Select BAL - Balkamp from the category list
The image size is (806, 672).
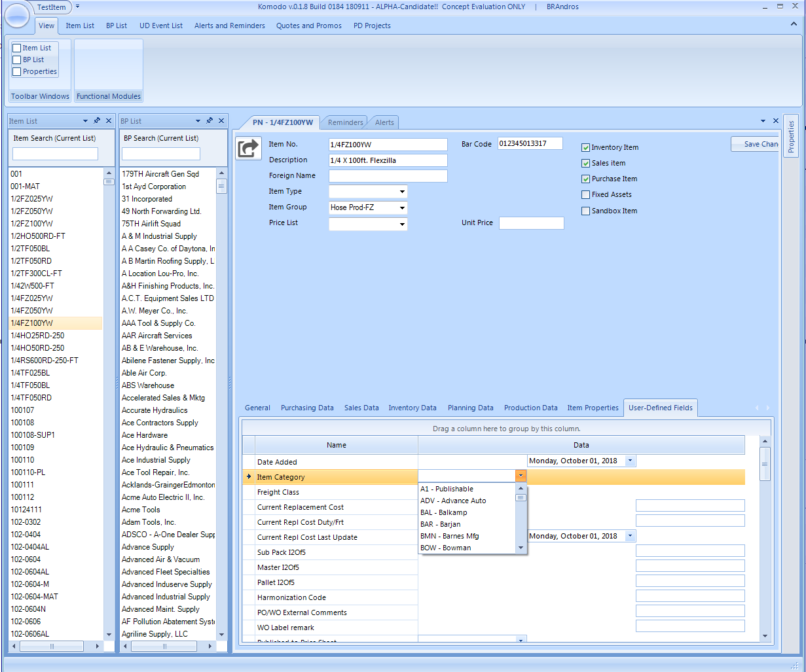(444, 512)
